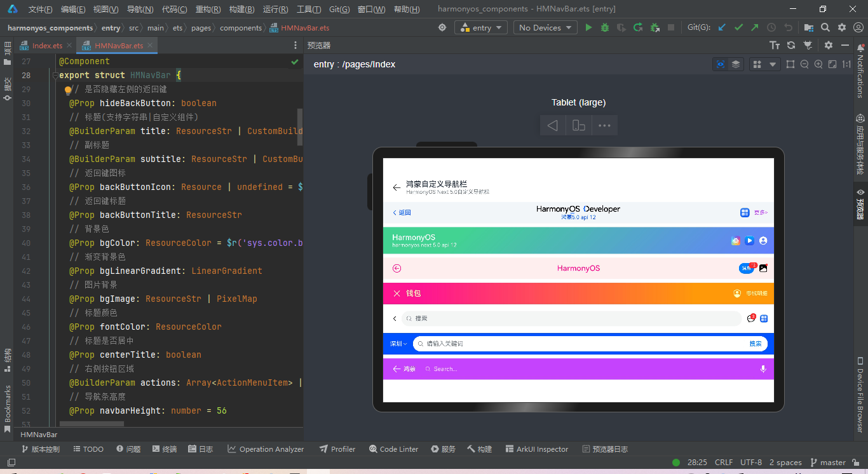Click the Previewer font size Tt icon
Screen dimensions: 868x474
click(775, 45)
